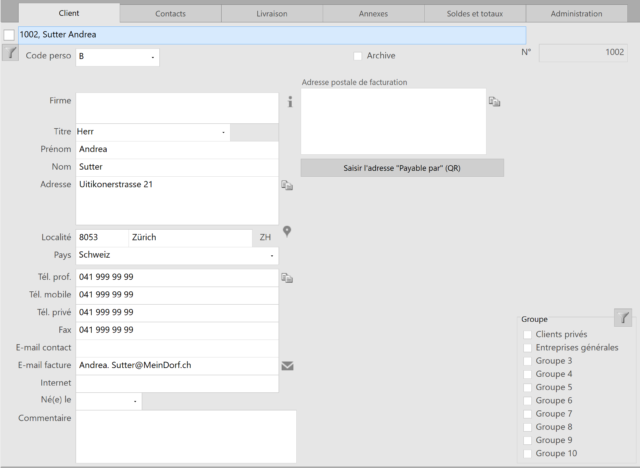Click the copy icon beside the billing address box
Screen dimensions: 640x468
[x=494, y=101]
